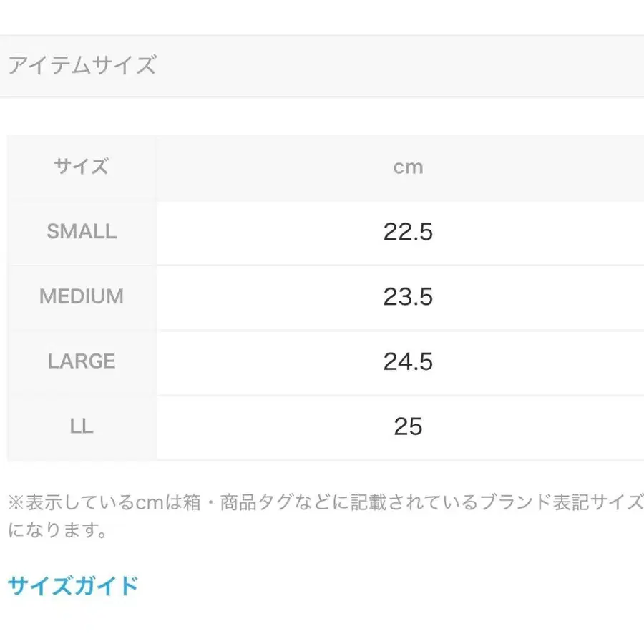Screen dimensions: 644x644
Task: Click the LL size row label
Action: 82,426
